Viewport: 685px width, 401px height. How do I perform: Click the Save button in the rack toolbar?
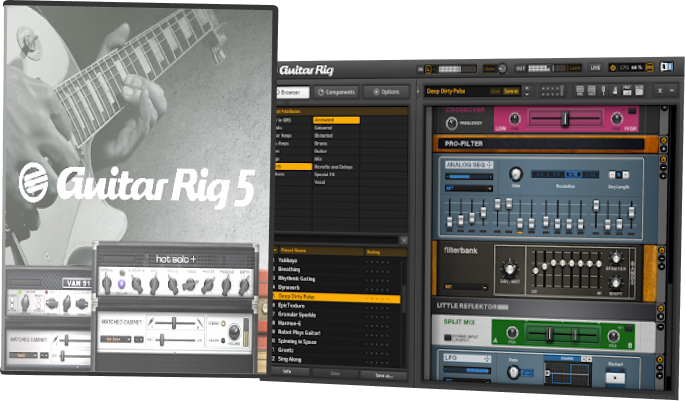coord(495,91)
